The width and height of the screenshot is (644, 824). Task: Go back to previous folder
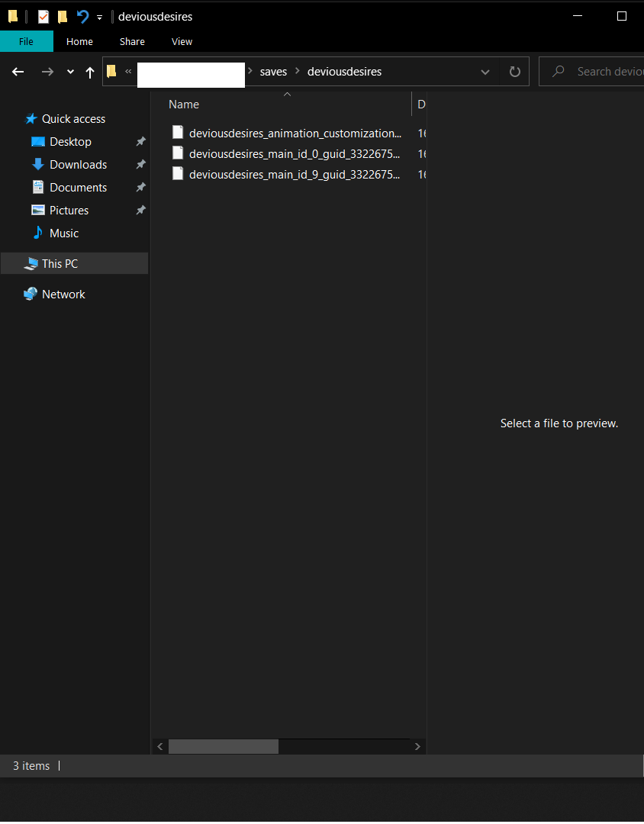(18, 72)
